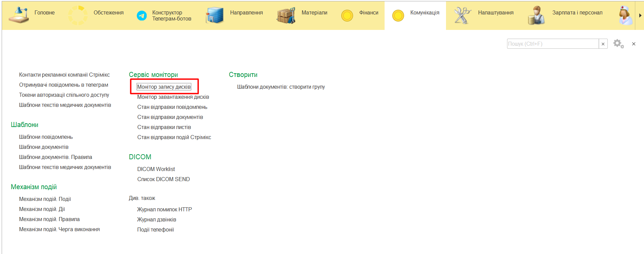Click the Пошук search input field

(x=552, y=44)
